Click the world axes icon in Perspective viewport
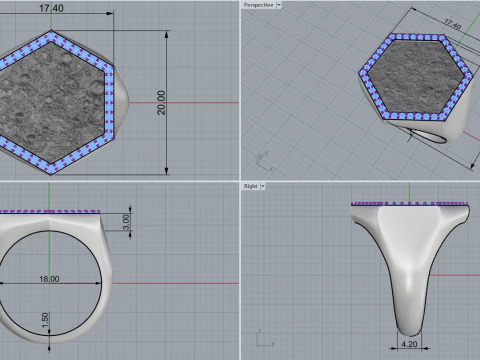 (264, 162)
